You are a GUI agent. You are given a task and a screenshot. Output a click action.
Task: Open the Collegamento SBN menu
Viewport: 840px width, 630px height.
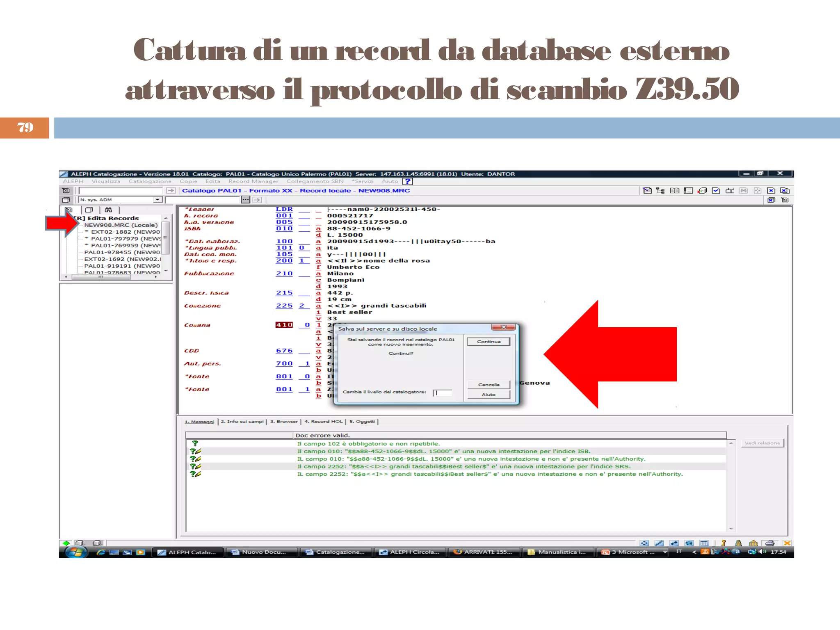tap(315, 181)
